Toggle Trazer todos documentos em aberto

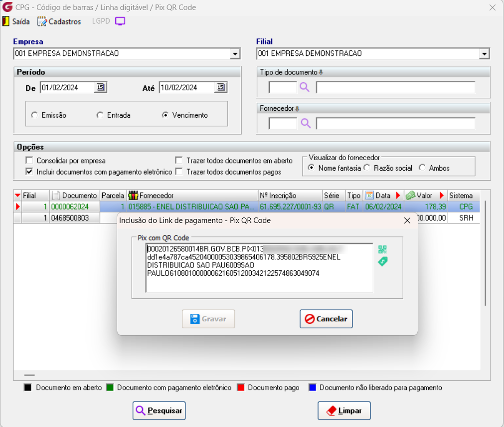[x=179, y=160]
